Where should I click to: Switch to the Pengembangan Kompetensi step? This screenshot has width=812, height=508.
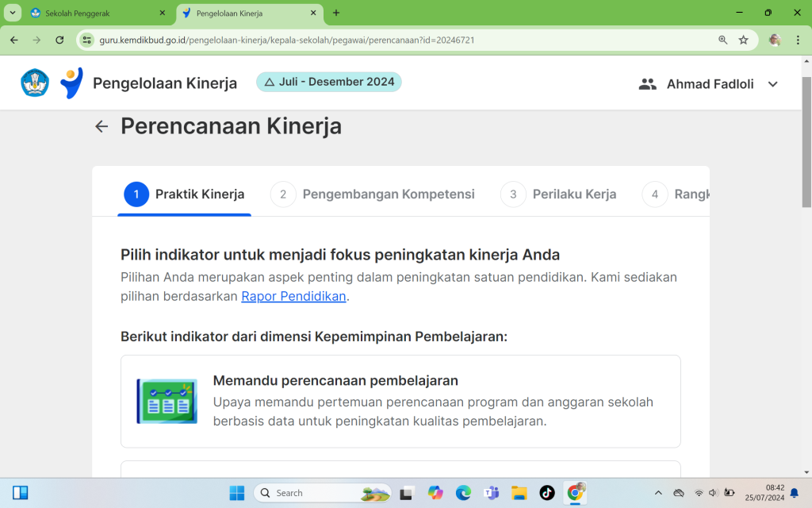[x=373, y=194]
